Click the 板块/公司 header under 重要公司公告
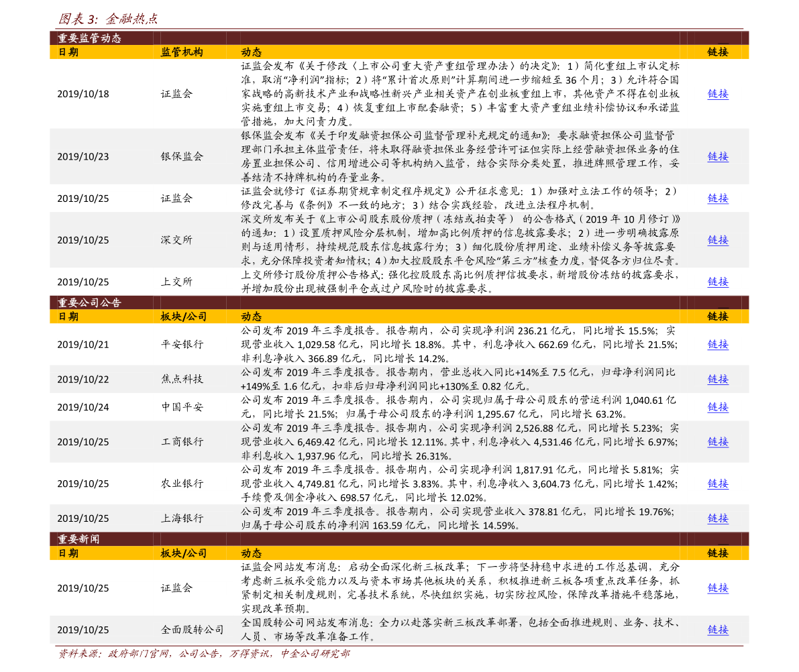 tap(183, 317)
